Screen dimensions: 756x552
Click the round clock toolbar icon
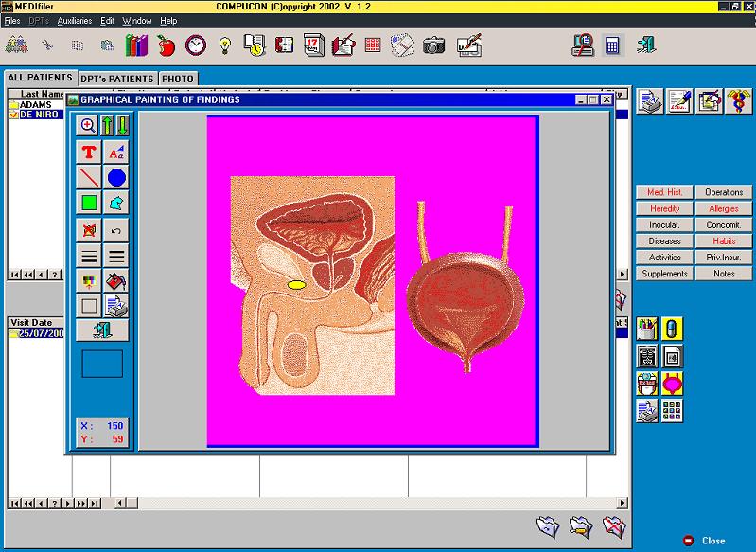(196, 45)
